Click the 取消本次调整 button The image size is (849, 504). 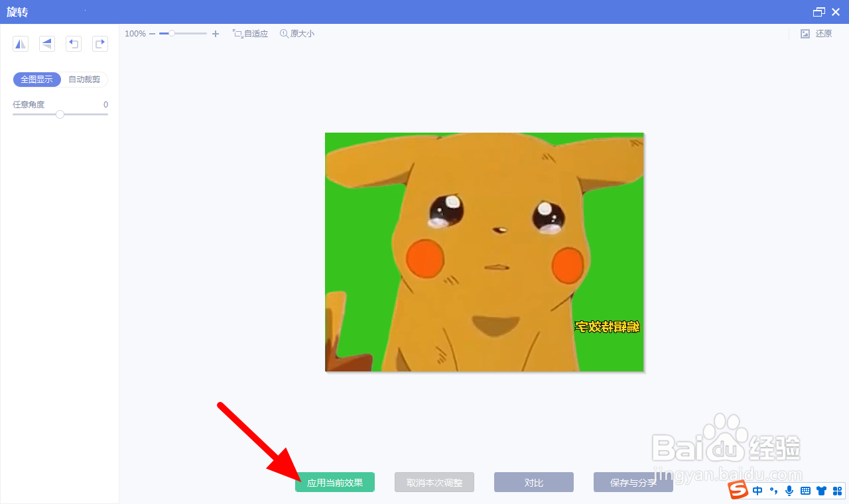click(434, 482)
